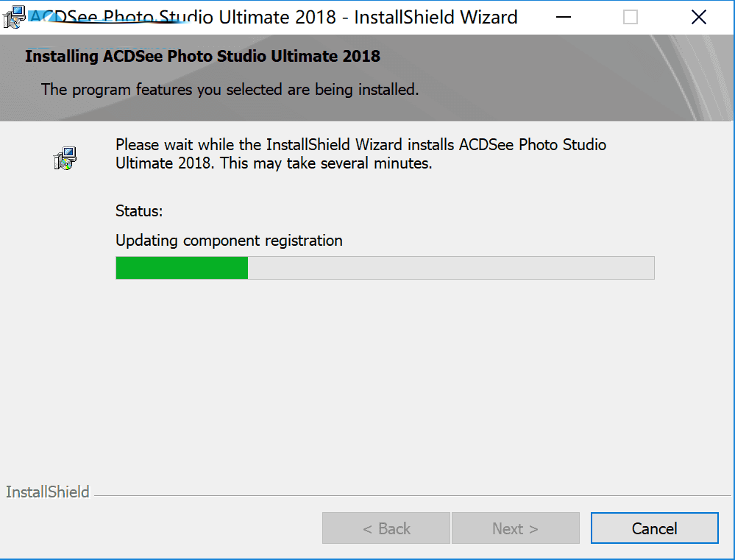
Task: Click the disabled Next button
Action: click(515, 528)
